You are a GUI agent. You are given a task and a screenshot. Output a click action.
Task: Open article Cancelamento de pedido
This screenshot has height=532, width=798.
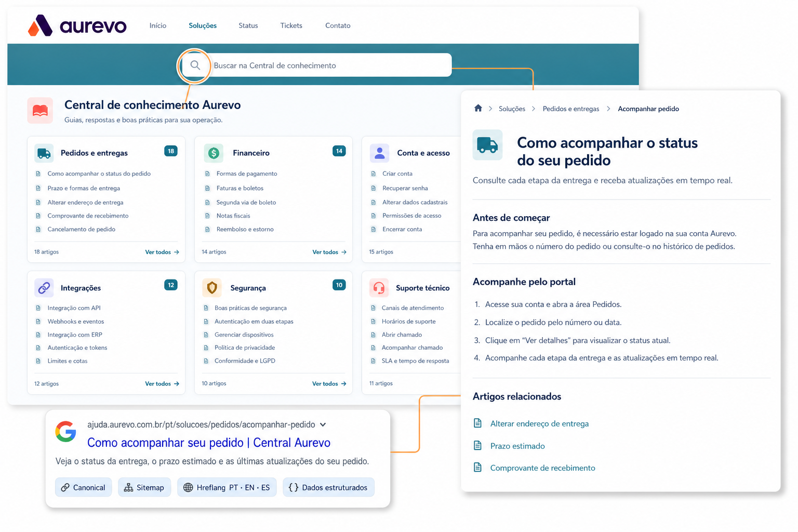tap(82, 229)
